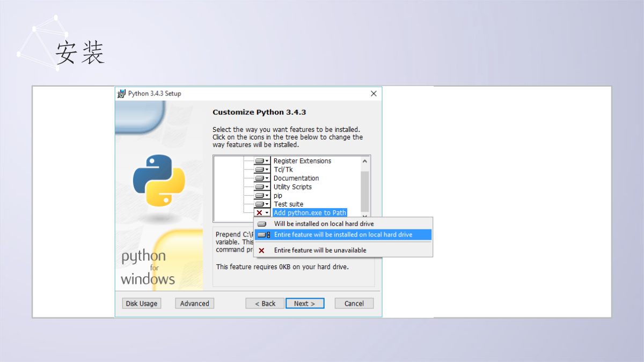
Task: Open the Tcl/Tk feature dropdown icon
Action: (262, 169)
